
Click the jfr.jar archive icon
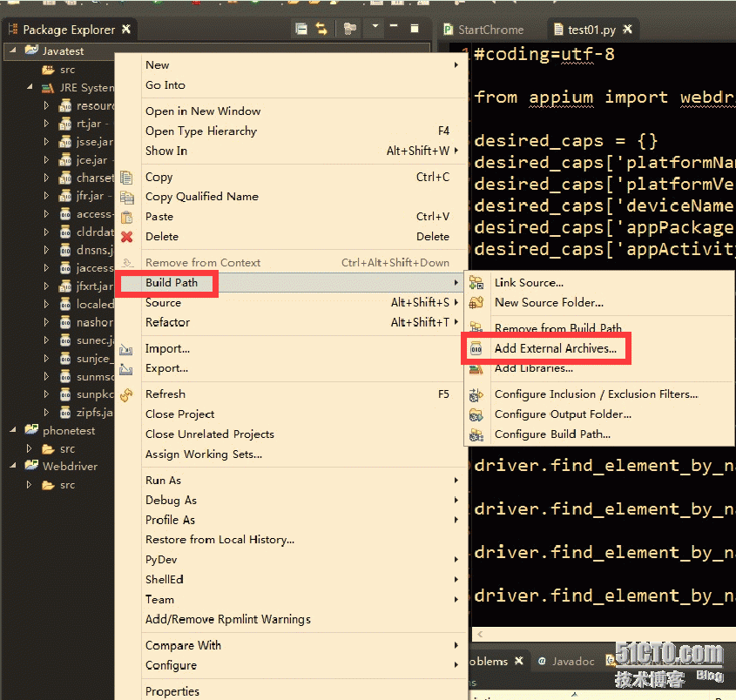[65, 196]
